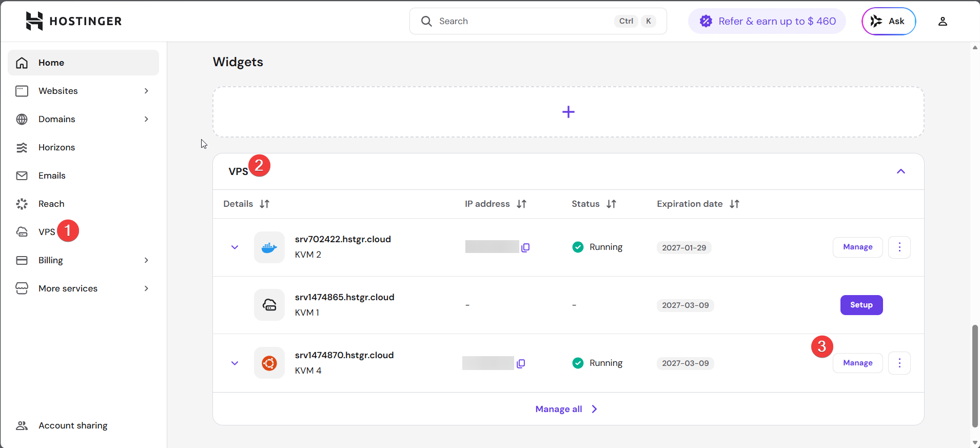Sort by Status column arrows
The width and height of the screenshot is (980, 448).
point(612,204)
